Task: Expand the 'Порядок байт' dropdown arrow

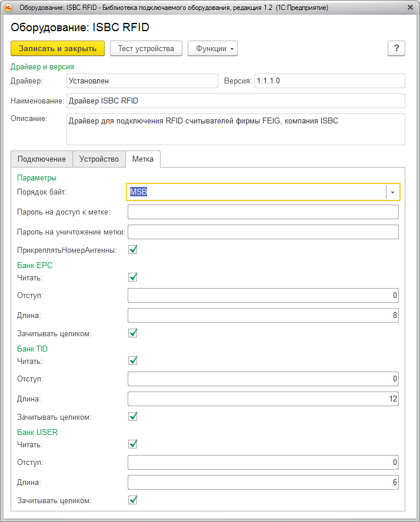Action: click(x=393, y=192)
